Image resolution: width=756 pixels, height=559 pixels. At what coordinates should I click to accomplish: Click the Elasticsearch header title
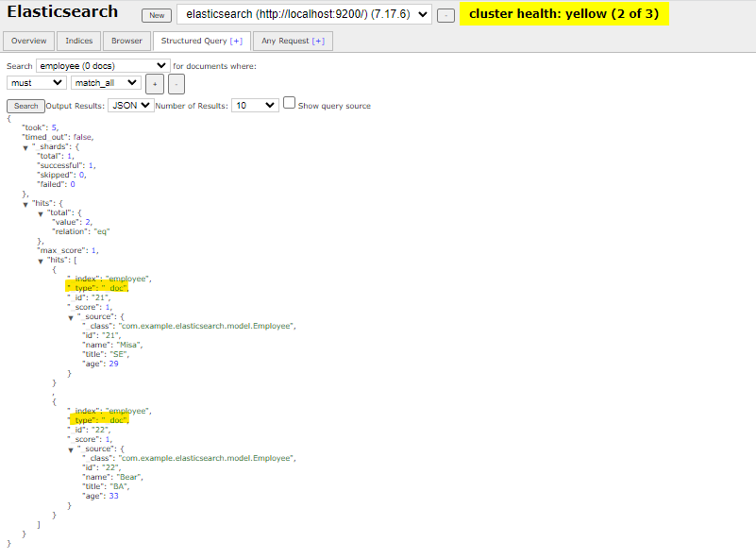(62, 11)
